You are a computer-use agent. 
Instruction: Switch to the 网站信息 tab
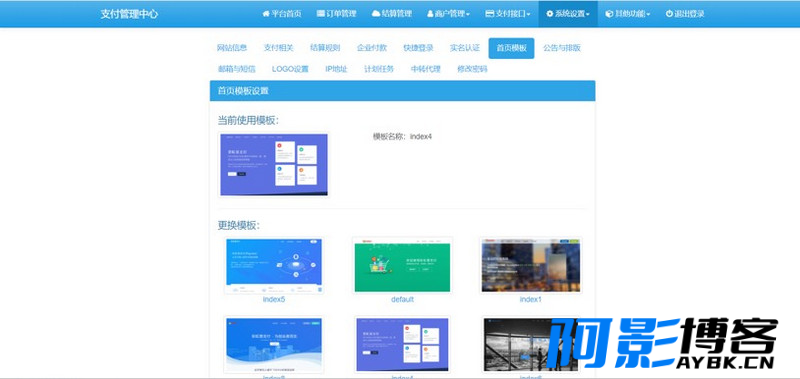232,48
